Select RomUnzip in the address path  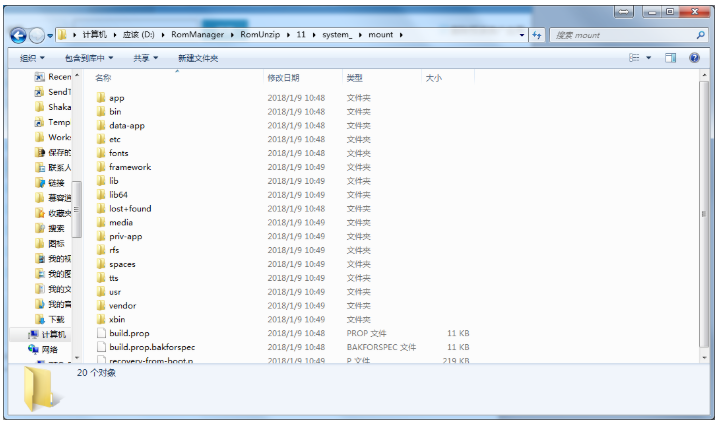click(260, 34)
